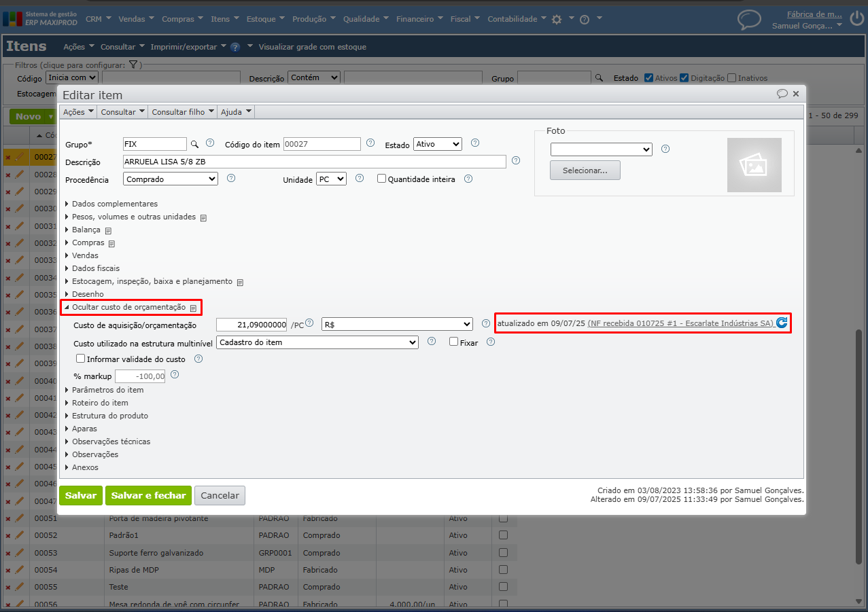
Task: Click the edit pencil icon for row 00053
Action: (x=20, y=553)
